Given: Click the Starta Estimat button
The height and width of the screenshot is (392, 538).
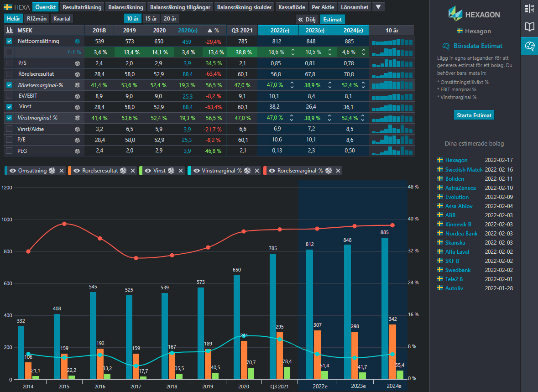Looking at the screenshot, I should tap(474, 115).
